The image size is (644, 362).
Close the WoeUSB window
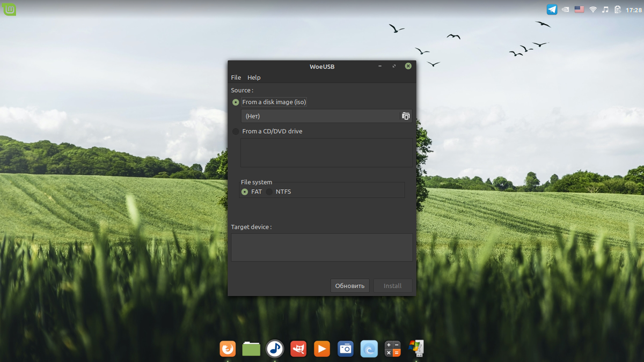pyautogui.click(x=408, y=67)
